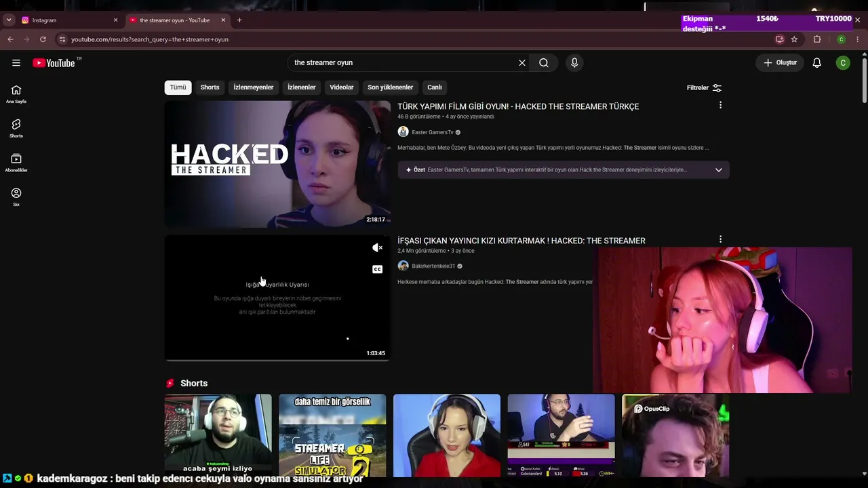Open the browser extensions puzzle icon

click(x=817, y=39)
